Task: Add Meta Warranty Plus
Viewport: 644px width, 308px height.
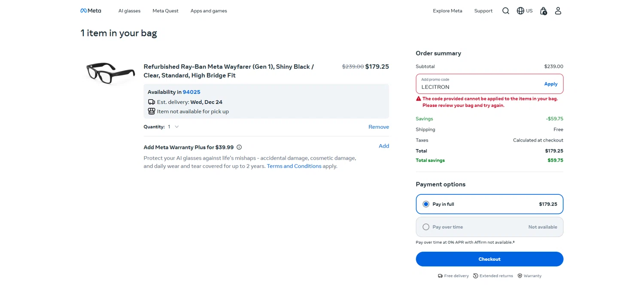Action: [x=384, y=146]
